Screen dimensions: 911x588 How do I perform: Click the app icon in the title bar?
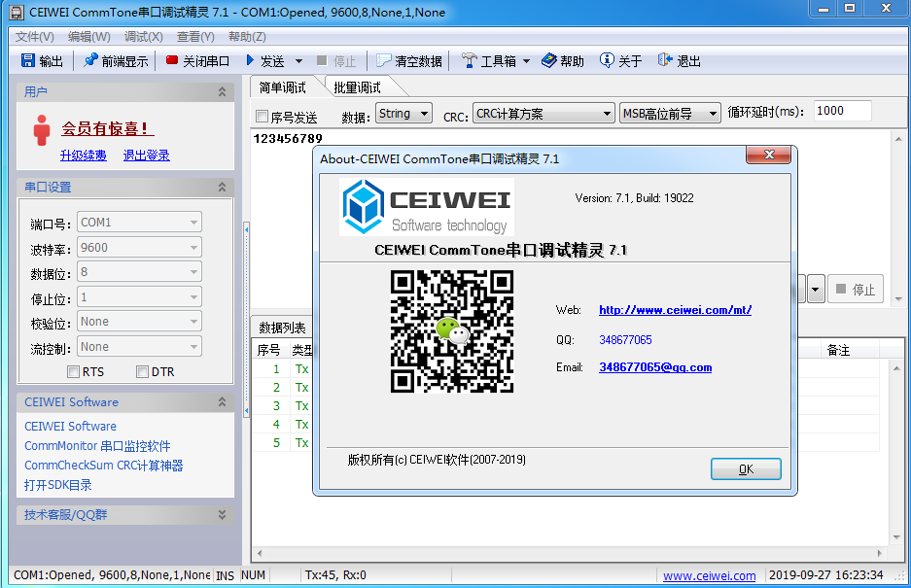pyautogui.click(x=17, y=13)
